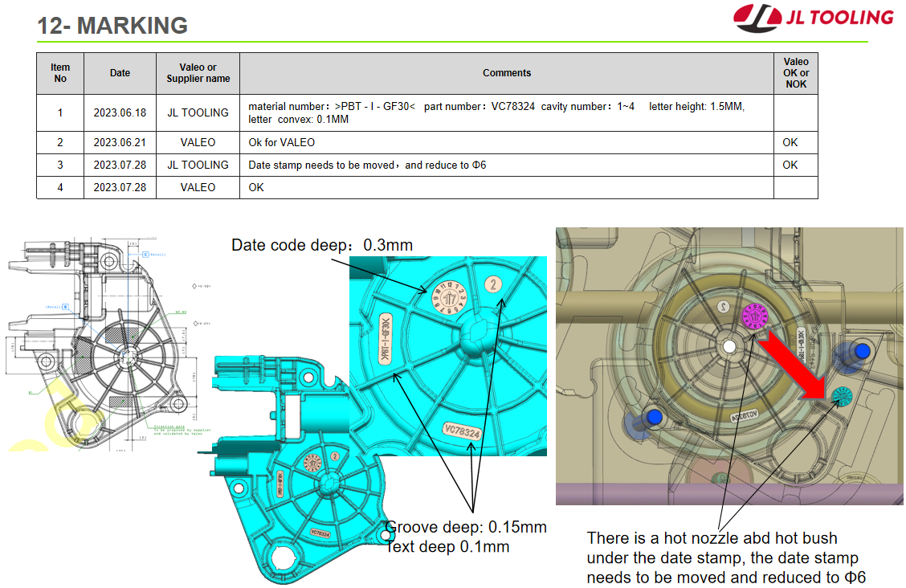Click the right blue ejector pin
This screenshot has width=906, height=588.
pyautogui.click(x=862, y=350)
